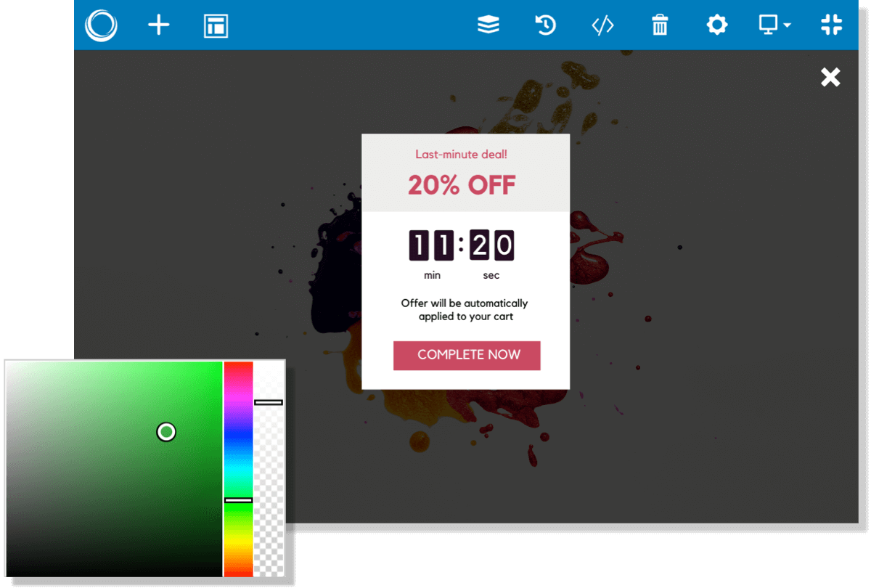Click the COMPLETE NOW button
Viewport: 871px width, 588px height.
(x=467, y=355)
